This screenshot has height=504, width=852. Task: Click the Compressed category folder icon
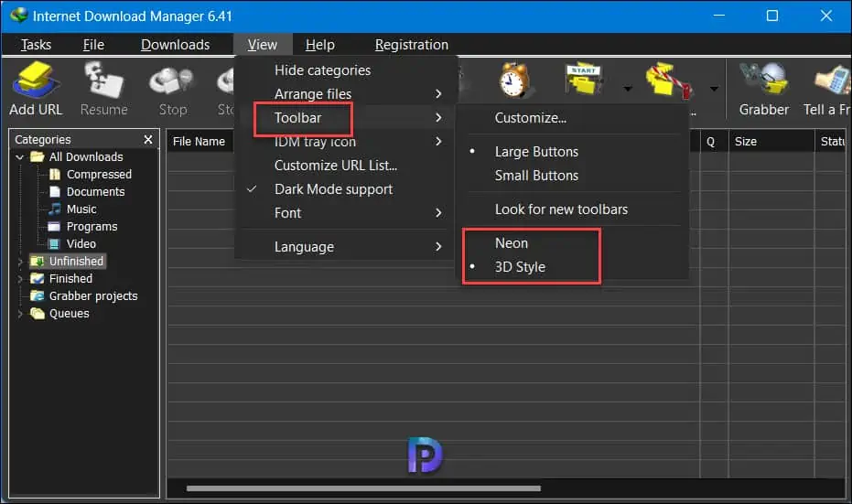[x=55, y=175]
